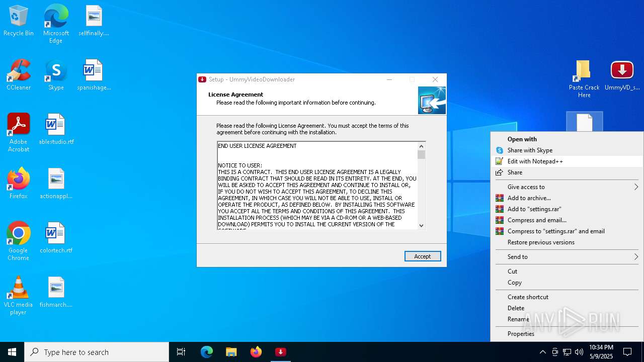Choose Open with in context menu
Screen dimensions: 644x362
567,139
